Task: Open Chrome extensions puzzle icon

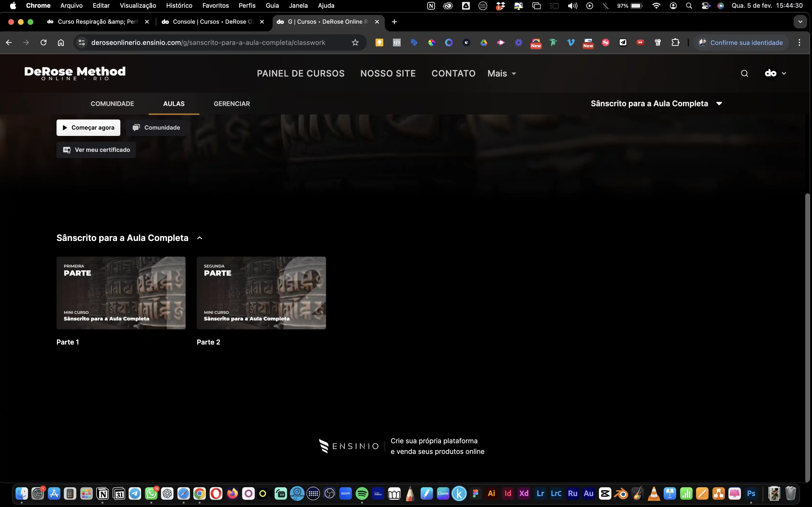Action: click(675, 42)
